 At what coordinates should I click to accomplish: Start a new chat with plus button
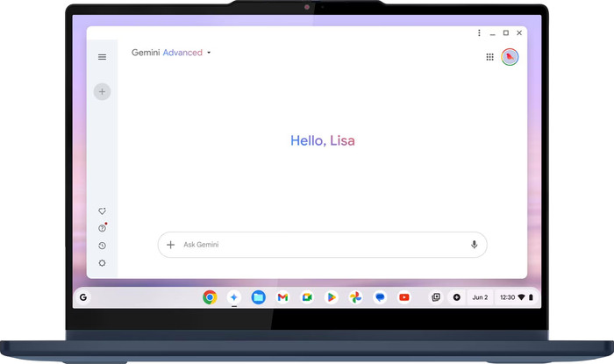point(102,91)
